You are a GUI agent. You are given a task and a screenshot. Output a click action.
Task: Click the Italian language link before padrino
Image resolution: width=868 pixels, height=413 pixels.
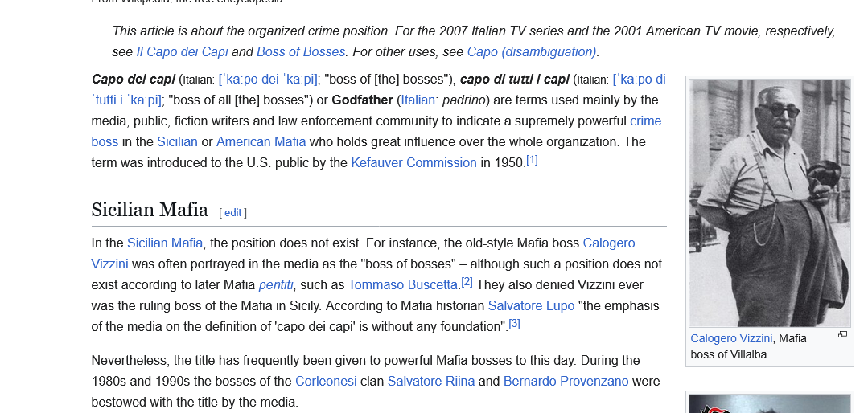pyautogui.click(x=418, y=100)
